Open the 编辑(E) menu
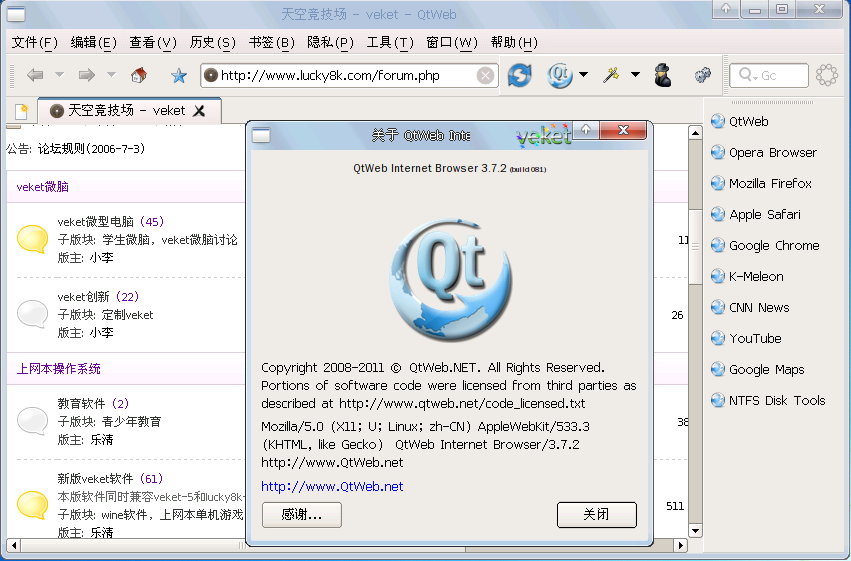This screenshot has width=851, height=561. (x=93, y=42)
